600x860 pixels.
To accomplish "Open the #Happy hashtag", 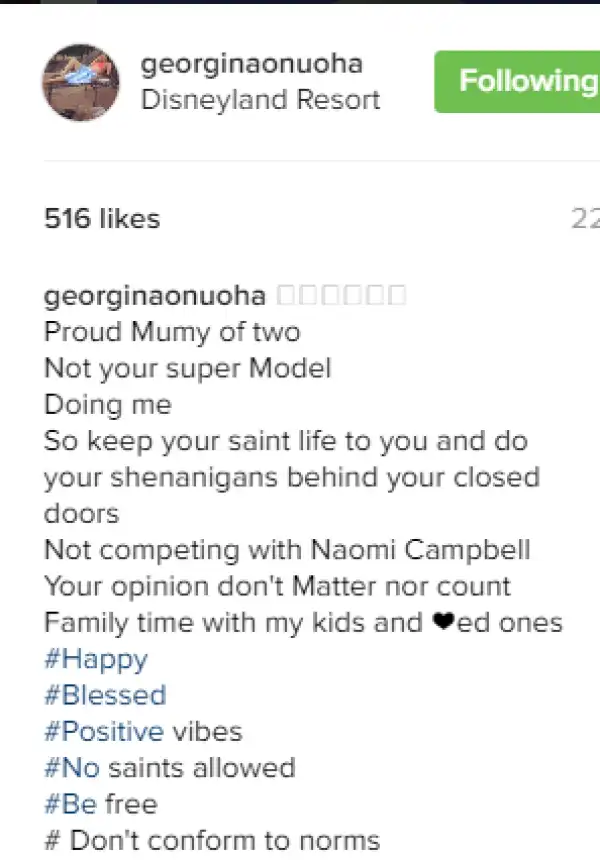I will (96, 659).
